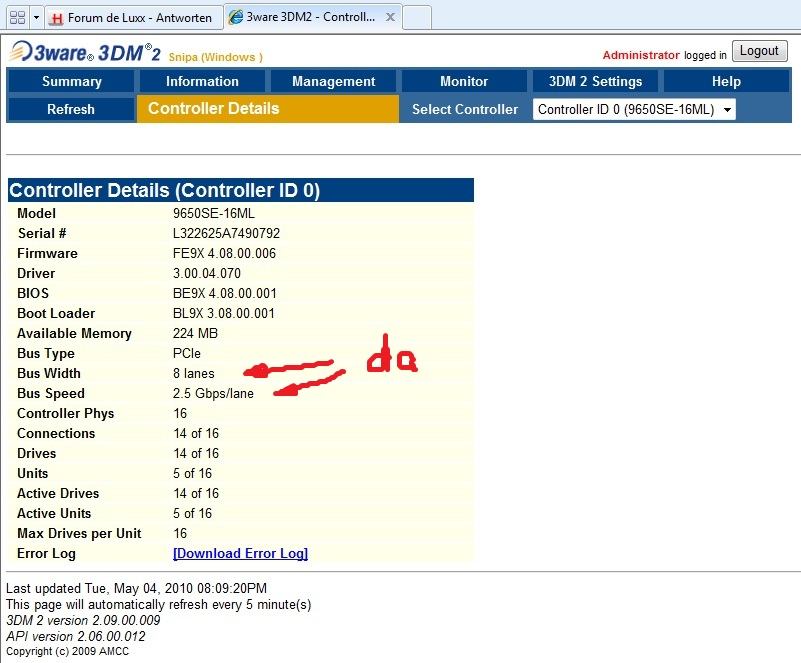Expand the tab list dropdown arrow
801x663 pixels.
36,17
